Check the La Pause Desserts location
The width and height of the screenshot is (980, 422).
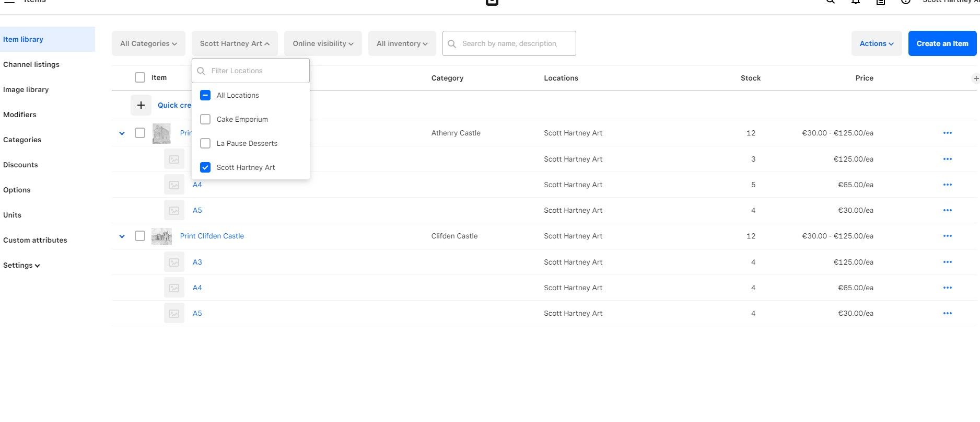tap(205, 143)
